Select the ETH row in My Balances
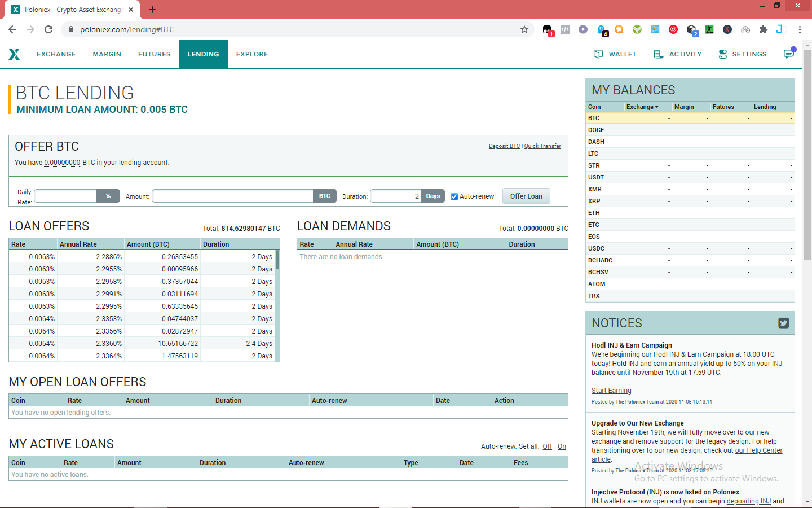 [690, 213]
